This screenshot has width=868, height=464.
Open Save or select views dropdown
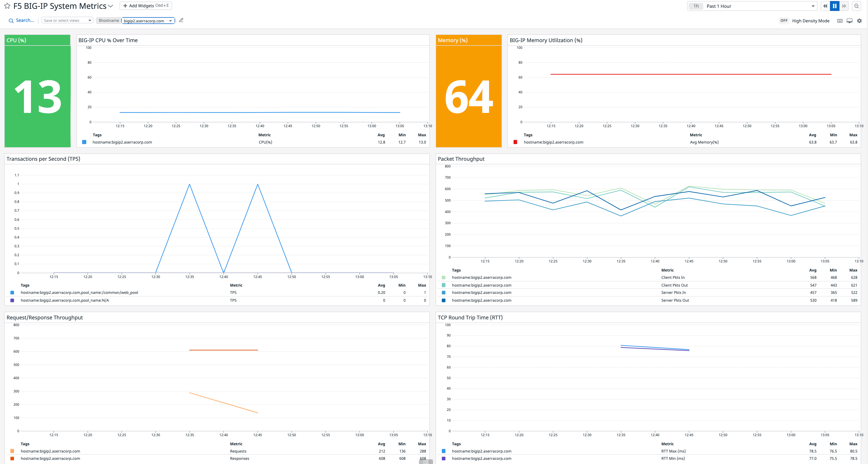67,21
